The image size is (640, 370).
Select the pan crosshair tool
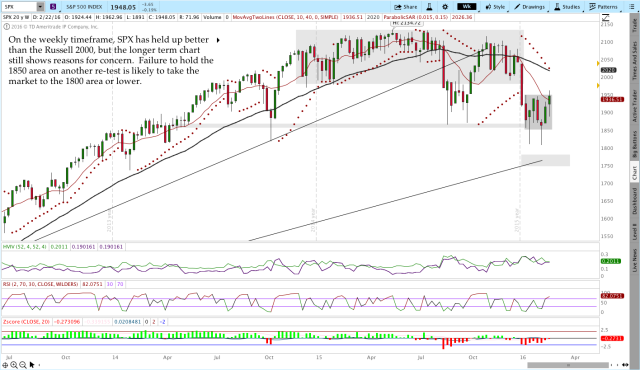point(5,365)
